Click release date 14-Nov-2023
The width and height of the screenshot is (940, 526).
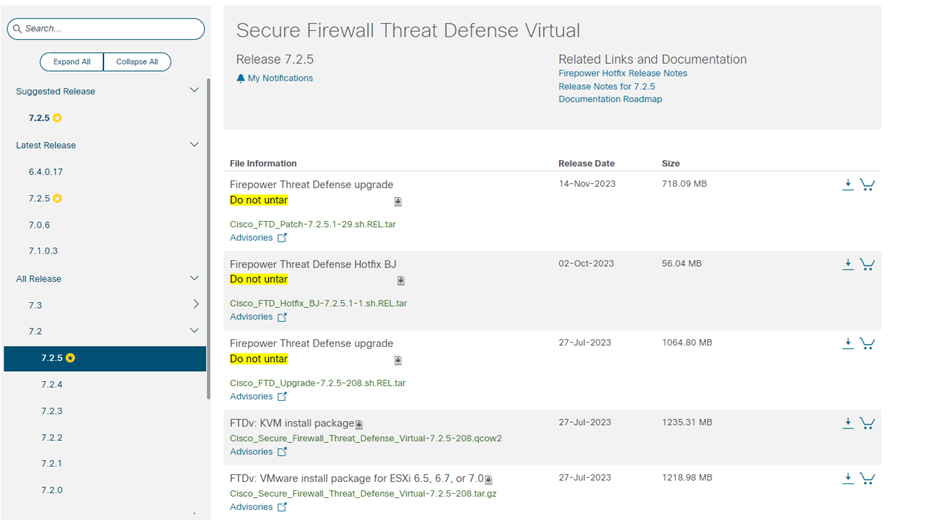[587, 184]
